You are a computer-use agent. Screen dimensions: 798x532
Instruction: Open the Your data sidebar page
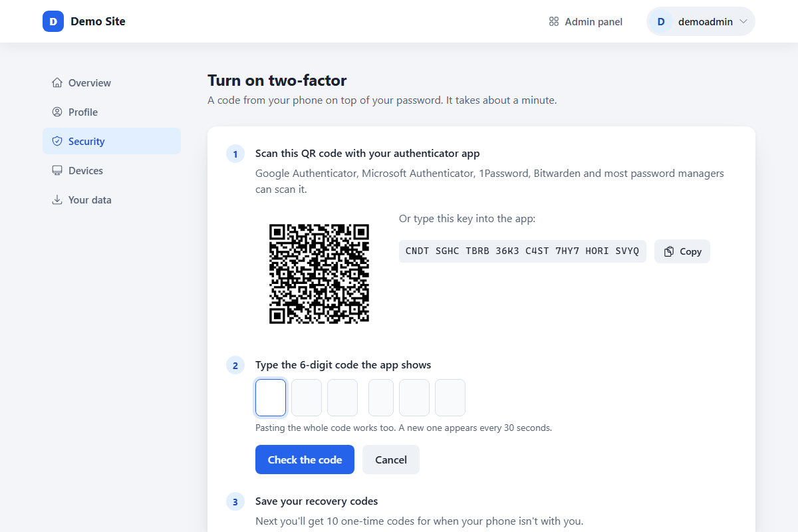(112, 200)
